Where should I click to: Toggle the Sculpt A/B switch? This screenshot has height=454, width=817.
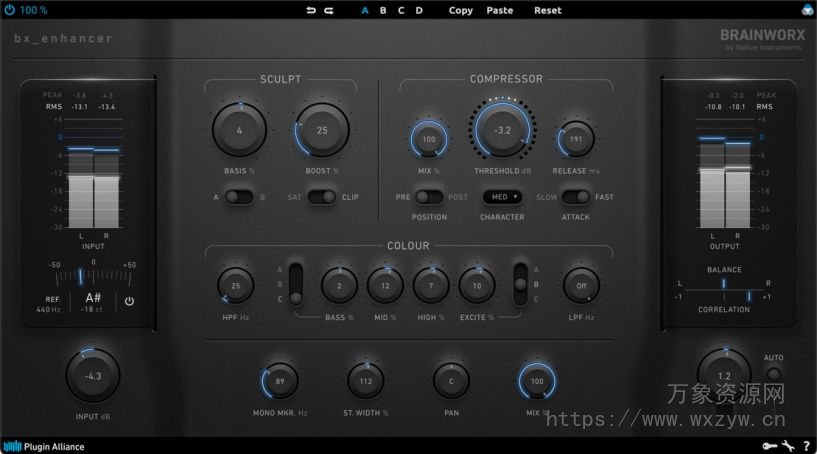pyautogui.click(x=239, y=197)
